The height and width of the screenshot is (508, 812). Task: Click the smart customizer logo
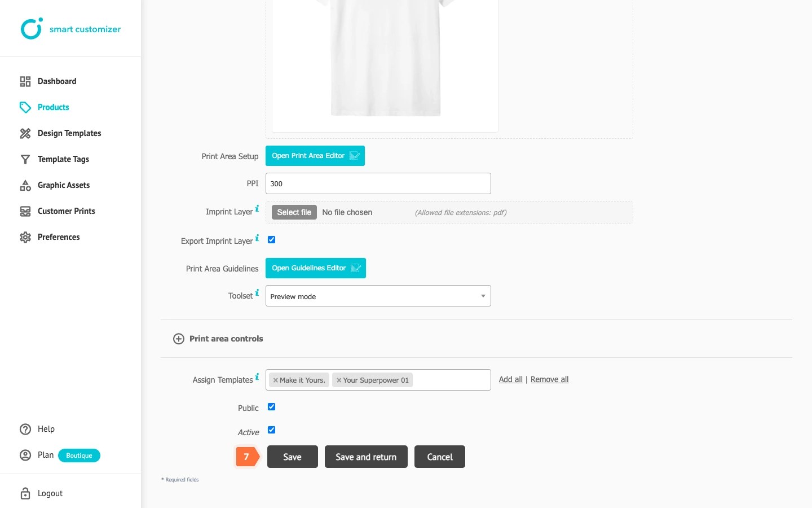[70, 28]
